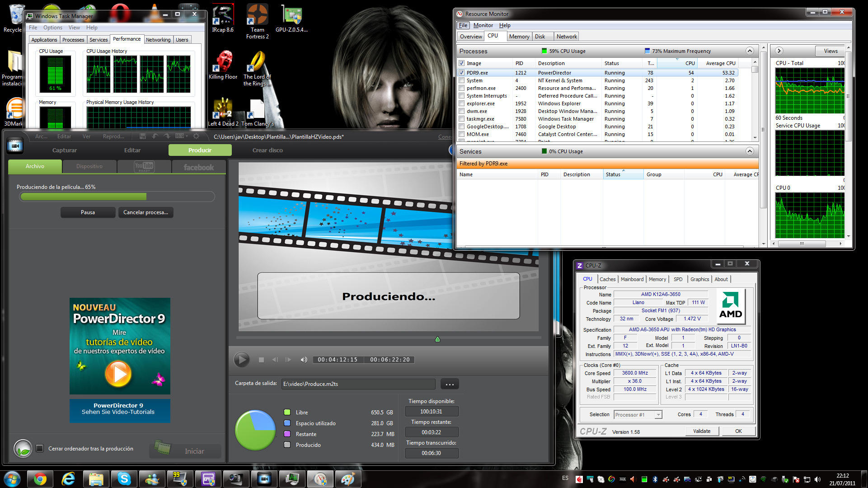
Task: Click the undo arrow in PowerDirector toolbar
Action: coord(155,136)
